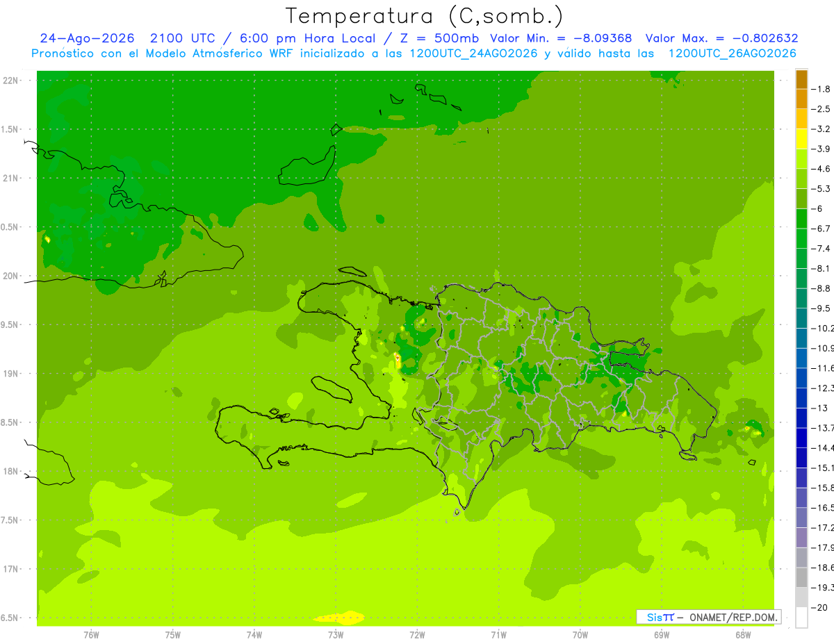Image resolution: width=834 pixels, height=644 pixels.
Task: Click the '70W' longitude axis label
Action: click(x=580, y=635)
